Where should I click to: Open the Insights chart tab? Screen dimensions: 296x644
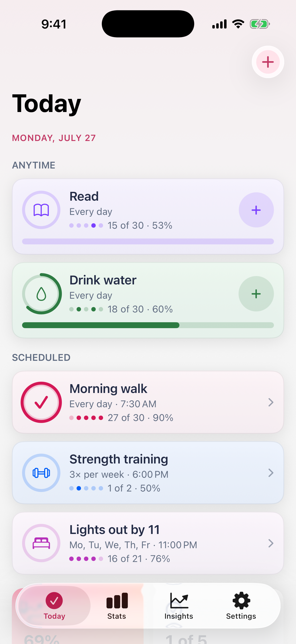179,606
